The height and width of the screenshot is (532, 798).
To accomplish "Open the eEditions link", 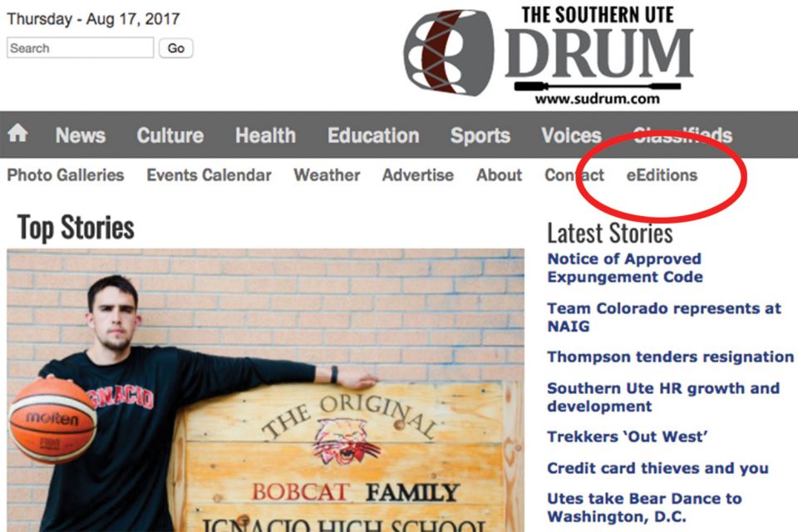I will (662, 175).
